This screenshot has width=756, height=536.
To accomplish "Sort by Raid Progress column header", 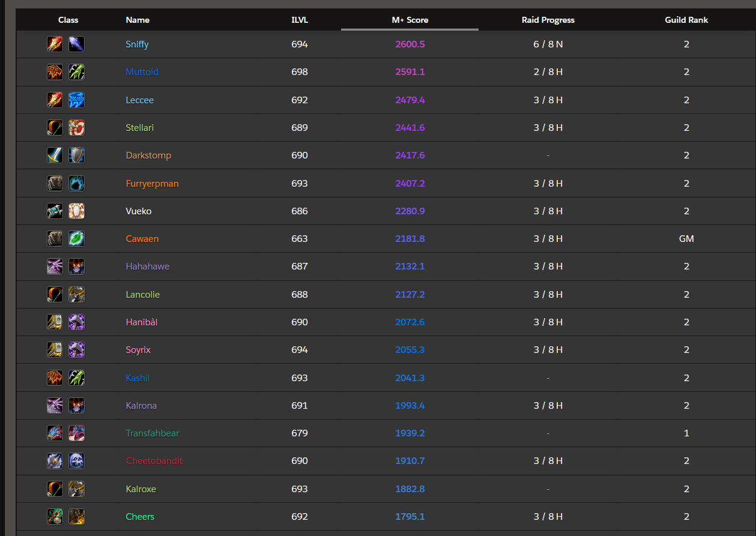I will click(548, 20).
